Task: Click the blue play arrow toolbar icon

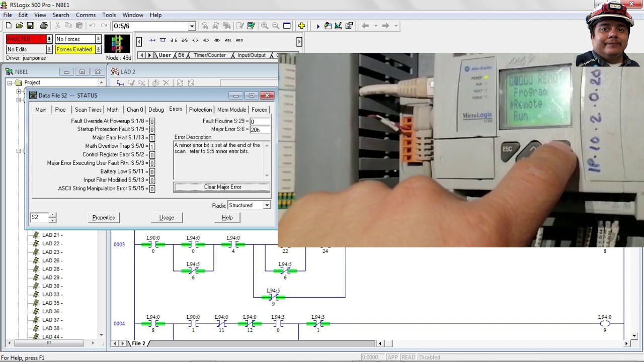Action: coord(317,26)
